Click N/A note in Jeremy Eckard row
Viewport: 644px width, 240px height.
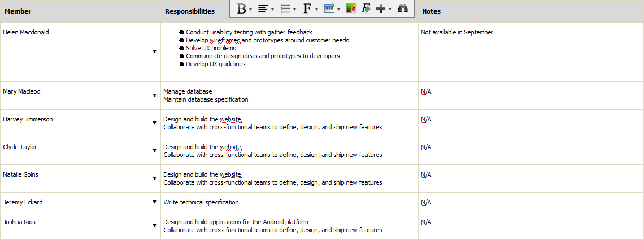point(426,202)
